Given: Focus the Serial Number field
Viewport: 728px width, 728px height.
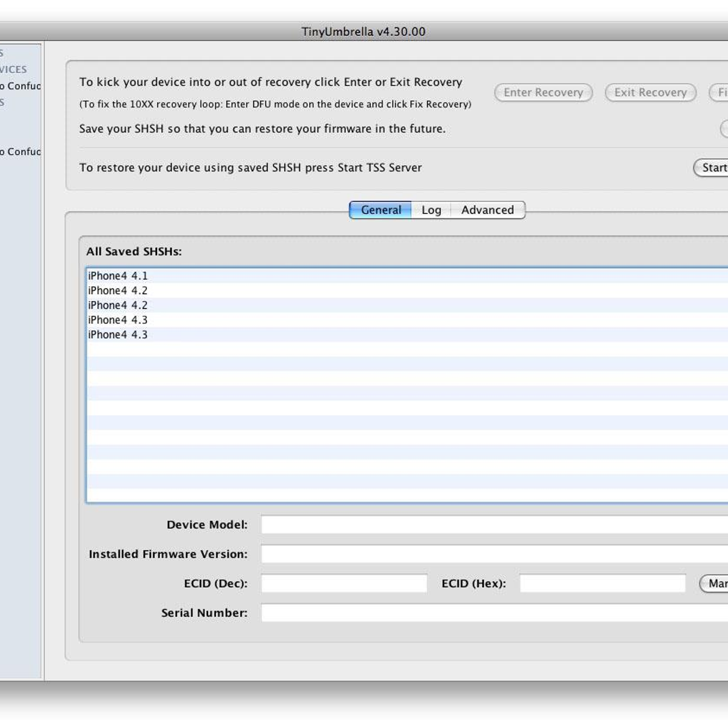Looking at the screenshot, I should 494,613.
